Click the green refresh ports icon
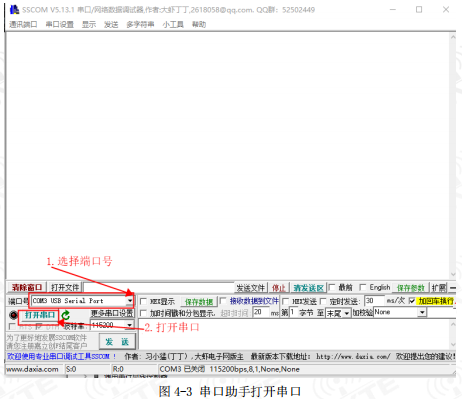Viewport: 462px width, 399px height. pos(66,315)
